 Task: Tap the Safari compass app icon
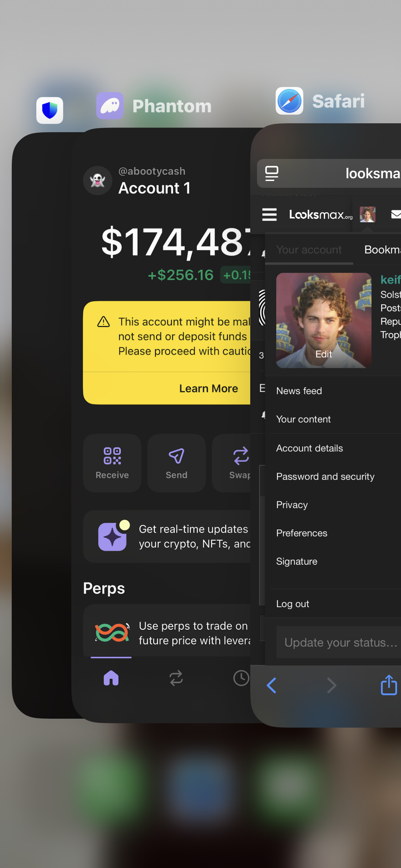(x=289, y=101)
